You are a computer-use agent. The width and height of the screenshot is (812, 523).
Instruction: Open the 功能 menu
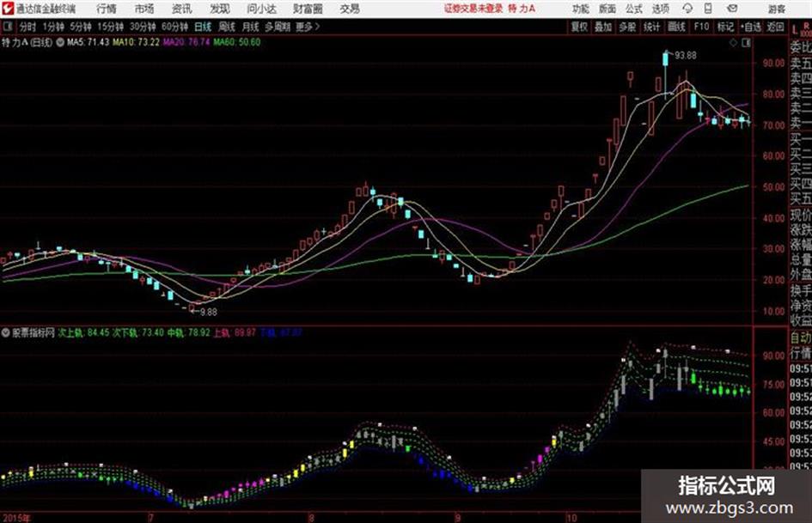581,9
